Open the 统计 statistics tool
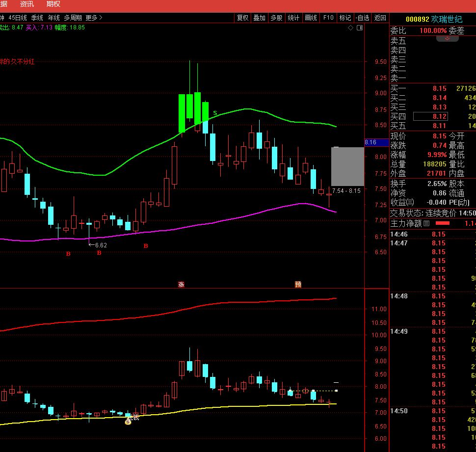This screenshot has width=476, height=452. (293, 18)
